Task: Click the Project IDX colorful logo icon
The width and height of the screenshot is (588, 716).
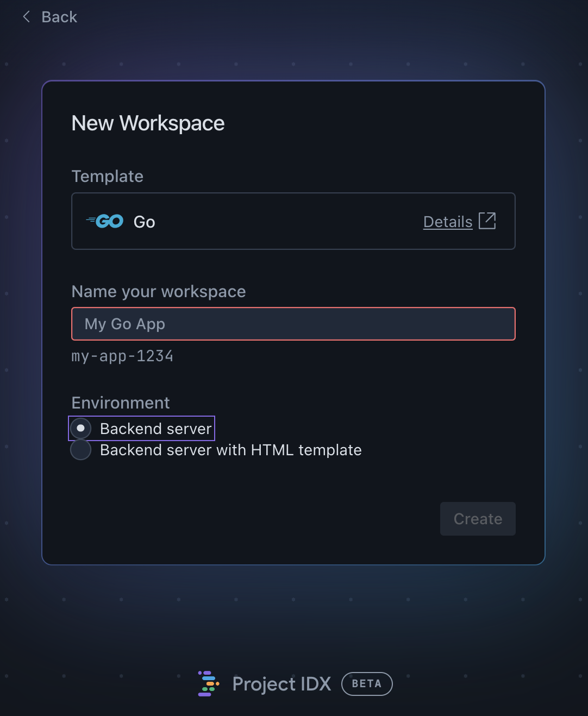Action: 208,684
